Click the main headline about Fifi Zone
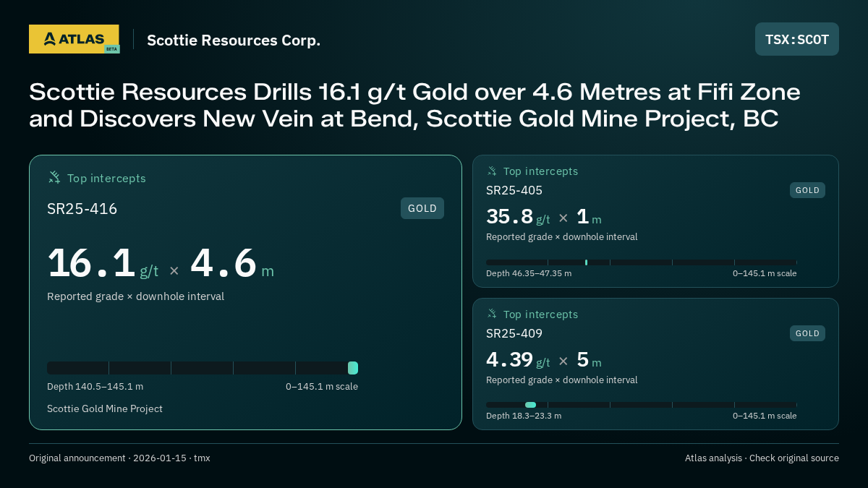The height and width of the screenshot is (488, 868). click(x=415, y=106)
